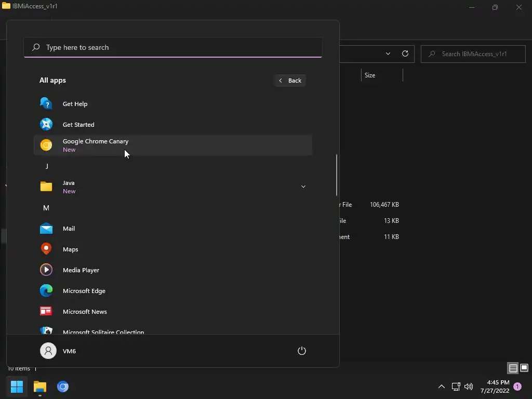Image resolution: width=532 pixels, height=399 pixels.
Task: Click the Java folder icon
Action: pyautogui.click(x=46, y=187)
